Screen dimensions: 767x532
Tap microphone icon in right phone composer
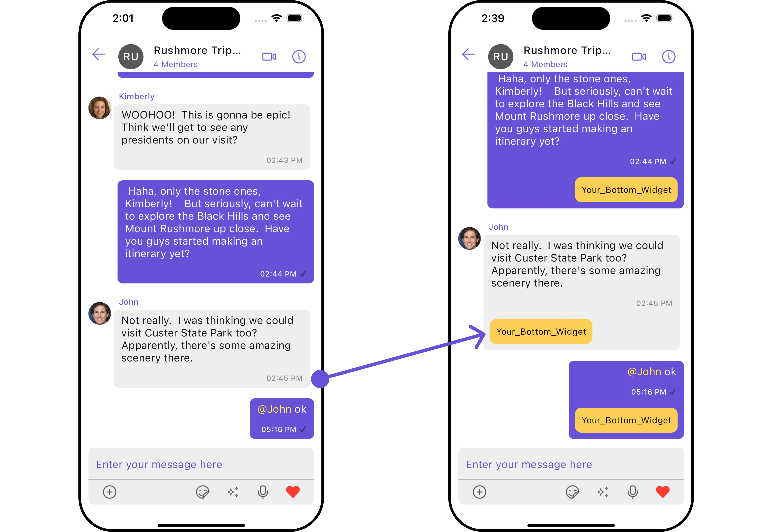pos(633,492)
